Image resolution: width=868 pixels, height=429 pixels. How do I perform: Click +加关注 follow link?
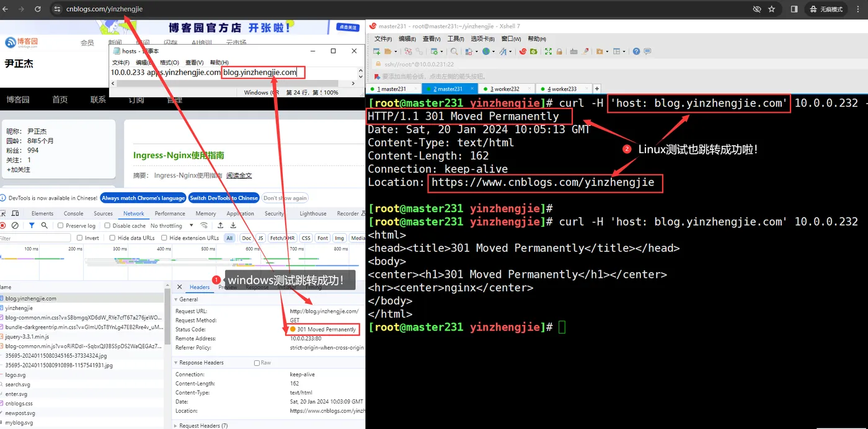coord(18,169)
